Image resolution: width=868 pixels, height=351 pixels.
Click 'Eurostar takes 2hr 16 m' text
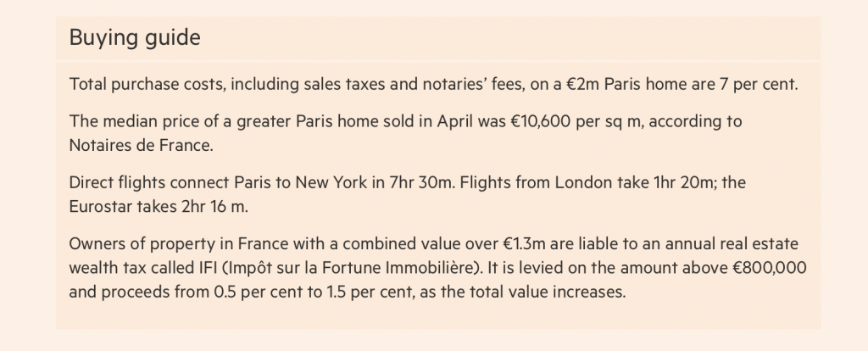click(159, 207)
